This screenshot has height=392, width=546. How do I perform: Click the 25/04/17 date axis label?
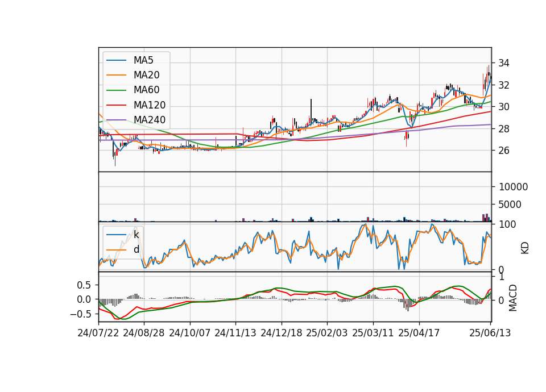[419, 333]
